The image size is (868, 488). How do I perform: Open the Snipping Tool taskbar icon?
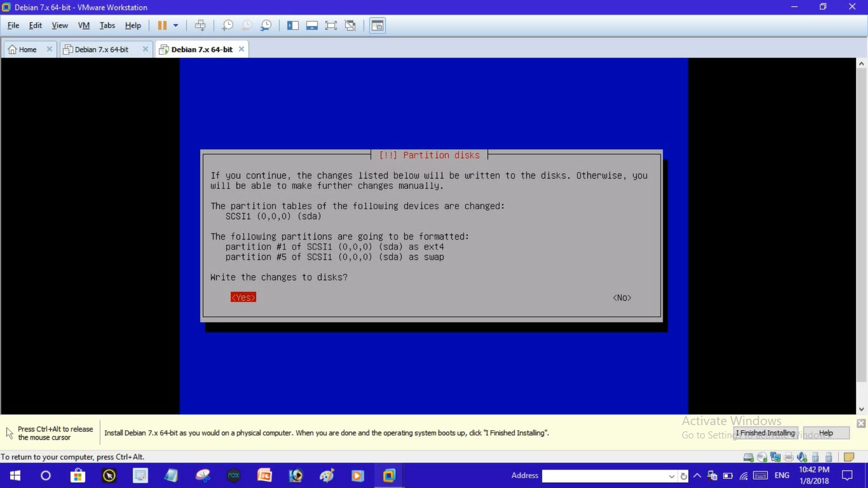203,475
